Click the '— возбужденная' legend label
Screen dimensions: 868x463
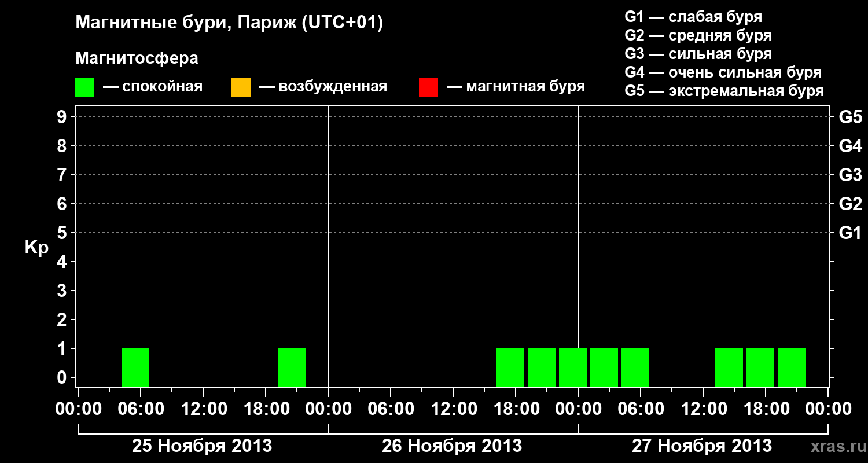coord(323,87)
